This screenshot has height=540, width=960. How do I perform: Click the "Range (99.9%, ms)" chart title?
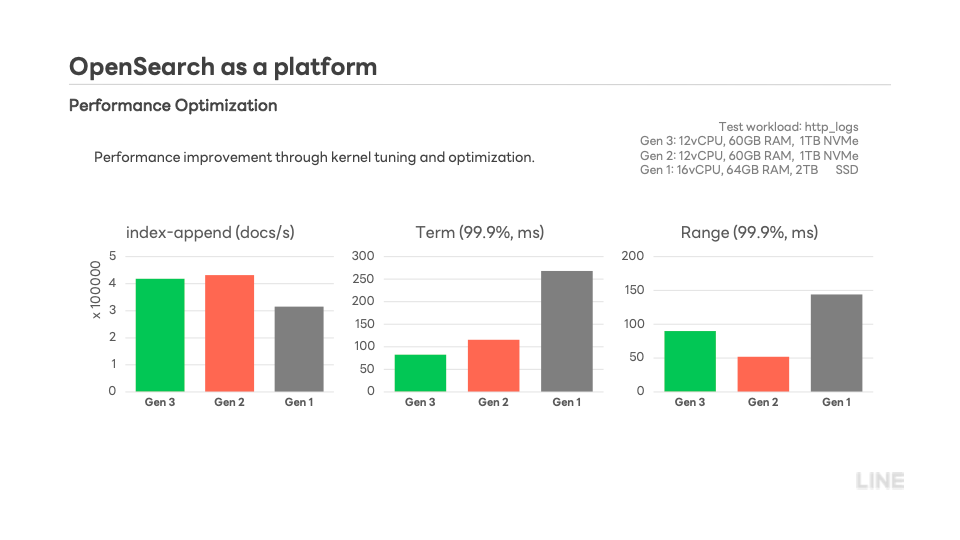749,232
